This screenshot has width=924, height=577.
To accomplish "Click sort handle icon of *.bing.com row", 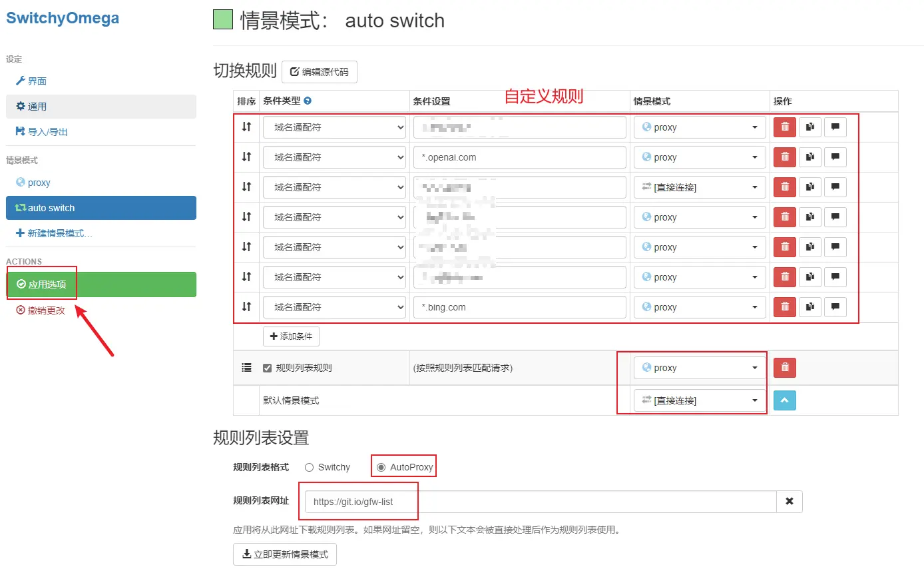I will coord(246,307).
